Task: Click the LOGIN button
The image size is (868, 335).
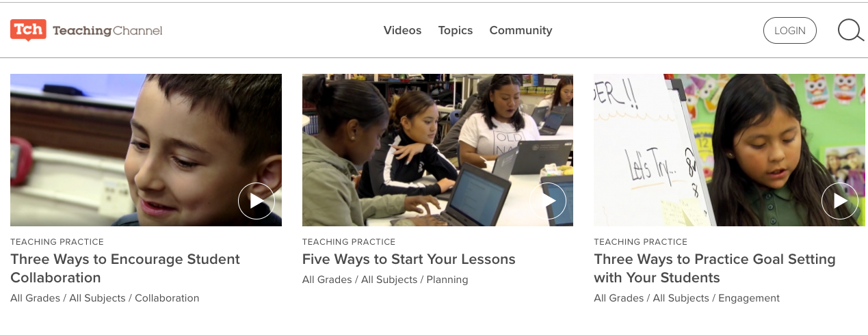Action: (x=790, y=30)
